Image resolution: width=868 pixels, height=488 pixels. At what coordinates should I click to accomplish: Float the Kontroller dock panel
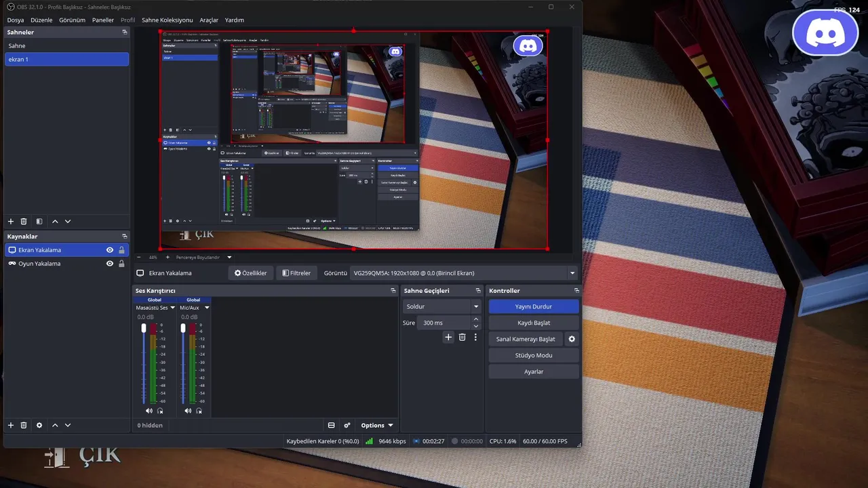576,290
